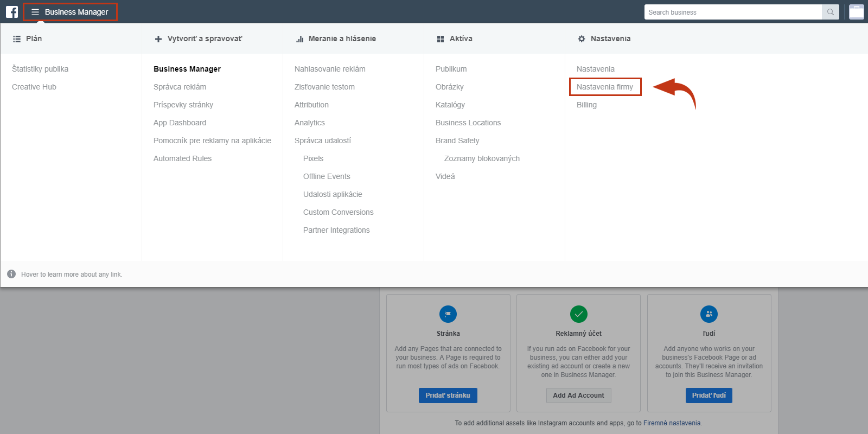868x434 pixels.
Task: Open Zoznamy blokovaných
Action: tap(482, 158)
